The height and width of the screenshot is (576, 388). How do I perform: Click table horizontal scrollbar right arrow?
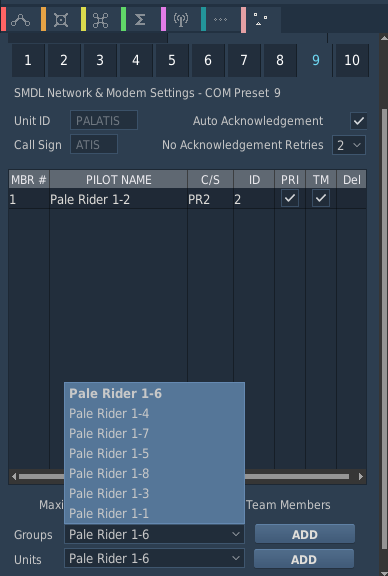[361, 476]
